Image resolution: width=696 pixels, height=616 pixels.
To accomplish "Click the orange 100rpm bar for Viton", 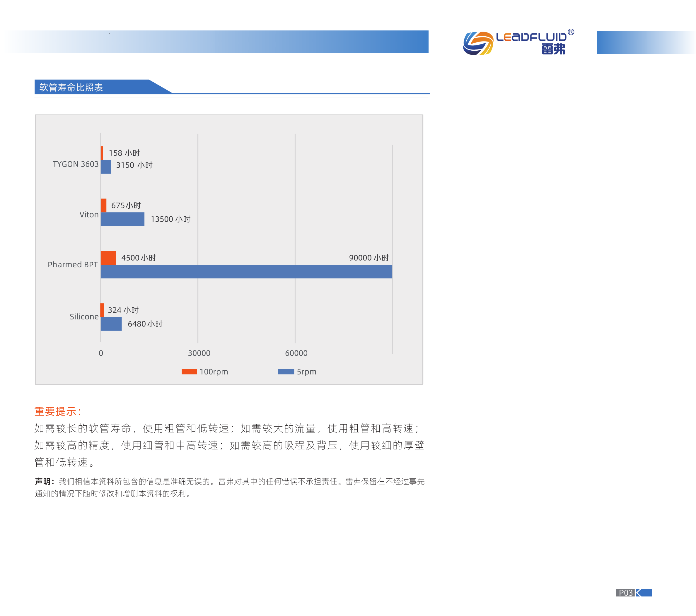I will pyautogui.click(x=103, y=205).
